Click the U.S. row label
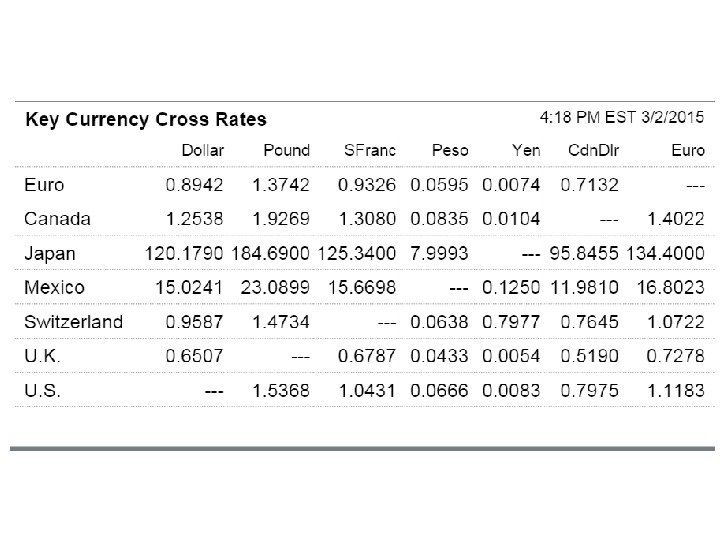This screenshot has height=540, width=720. (42, 391)
